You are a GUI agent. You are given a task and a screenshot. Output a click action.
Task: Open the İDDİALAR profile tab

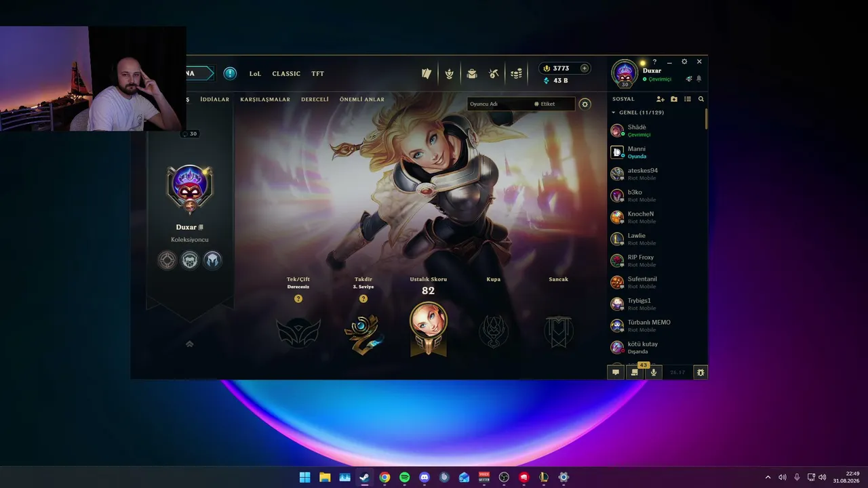pos(215,100)
